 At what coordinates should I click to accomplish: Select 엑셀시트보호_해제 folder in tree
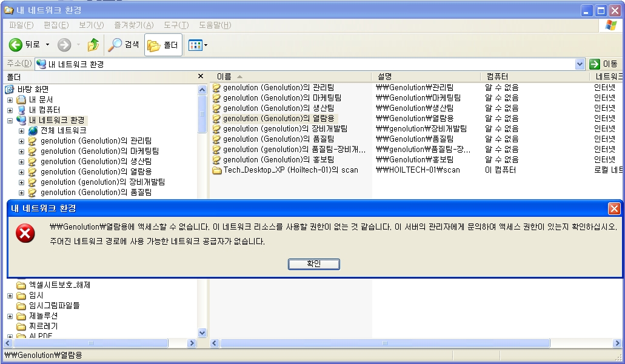(x=60, y=285)
